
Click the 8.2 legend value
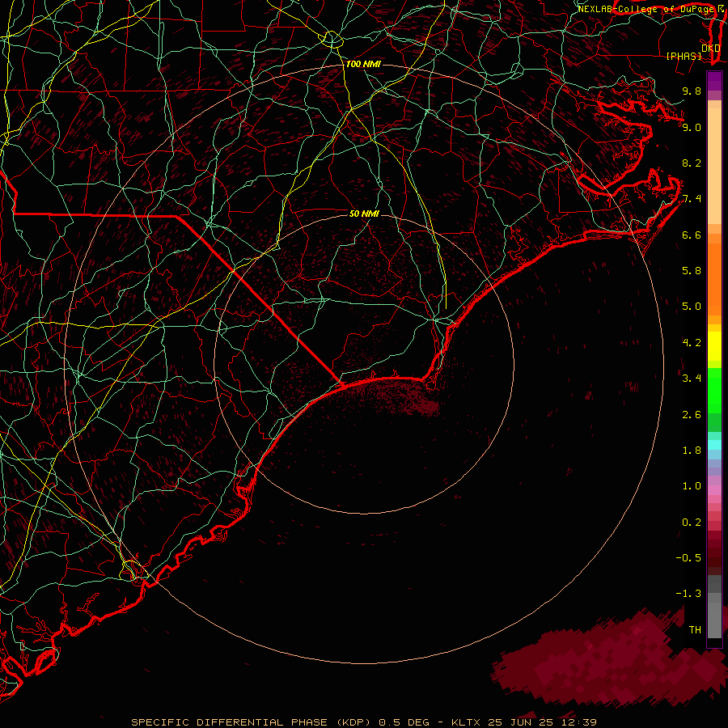692,163
